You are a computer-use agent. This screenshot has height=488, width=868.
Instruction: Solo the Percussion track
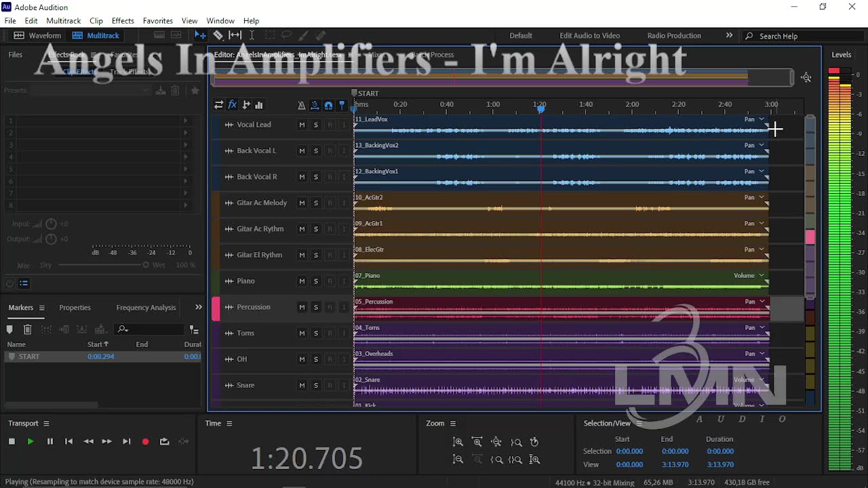[x=316, y=307]
